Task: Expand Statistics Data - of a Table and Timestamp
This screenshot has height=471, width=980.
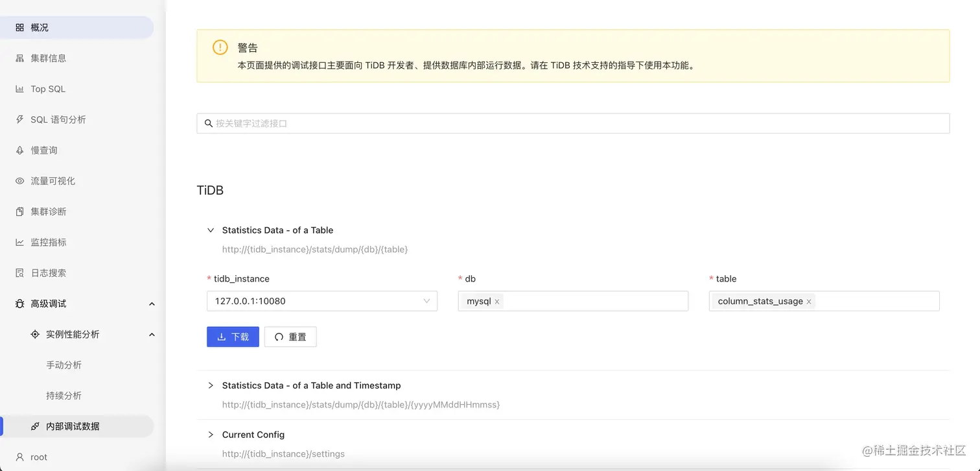Action: click(210, 385)
